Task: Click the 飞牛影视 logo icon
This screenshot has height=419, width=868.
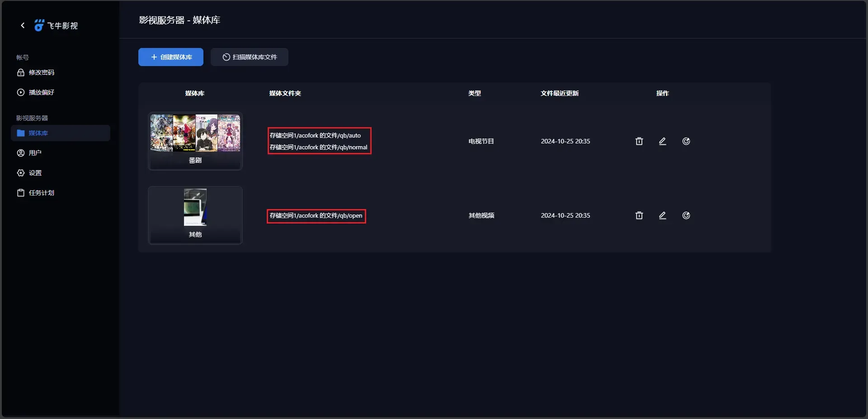Action: pyautogui.click(x=40, y=26)
